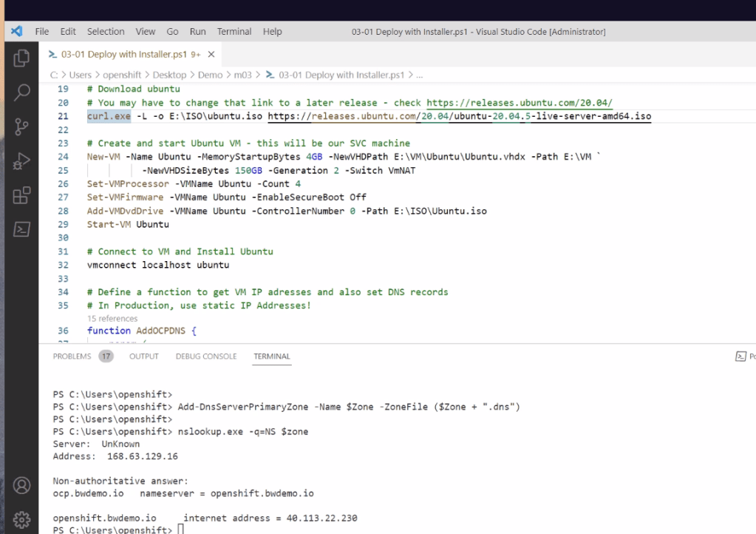The width and height of the screenshot is (756, 534).
Task: Click the highlighted curl.exe text on line 21
Action: tap(109, 116)
